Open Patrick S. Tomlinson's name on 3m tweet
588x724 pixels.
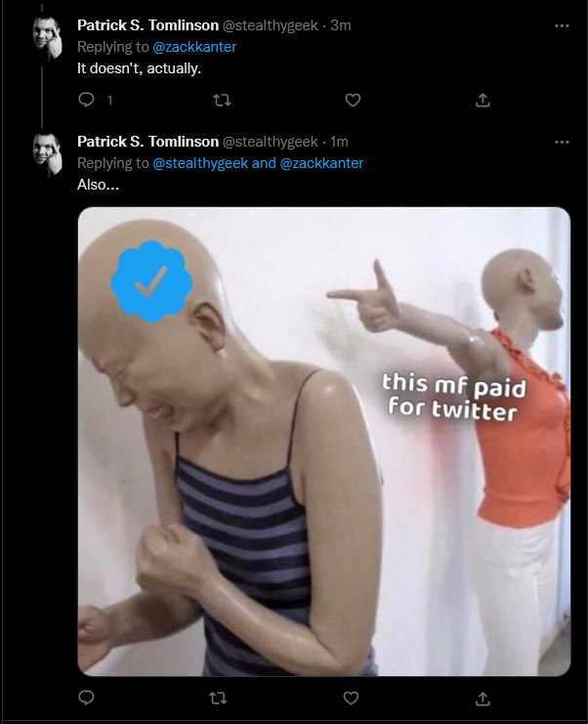click(147, 25)
